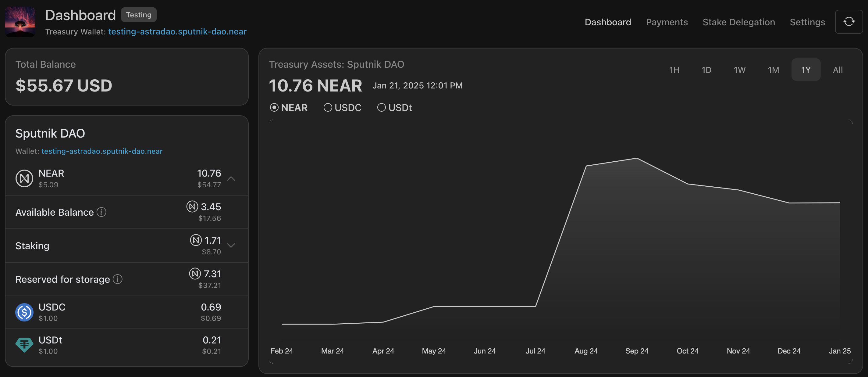Click the USDC coin logo icon
The height and width of the screenshot is (377, 868).
pos(24,312)
